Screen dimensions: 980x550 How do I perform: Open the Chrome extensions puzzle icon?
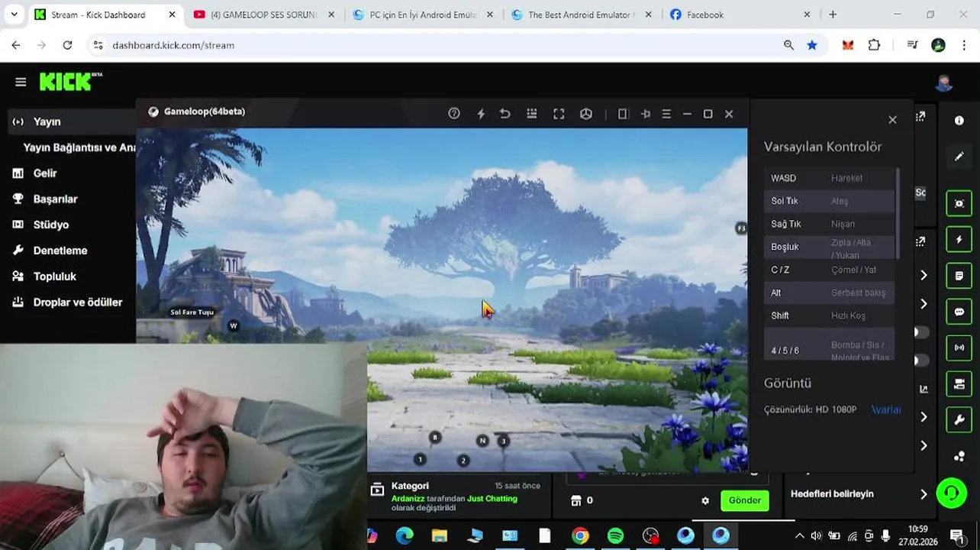click(x=874, y=45)
